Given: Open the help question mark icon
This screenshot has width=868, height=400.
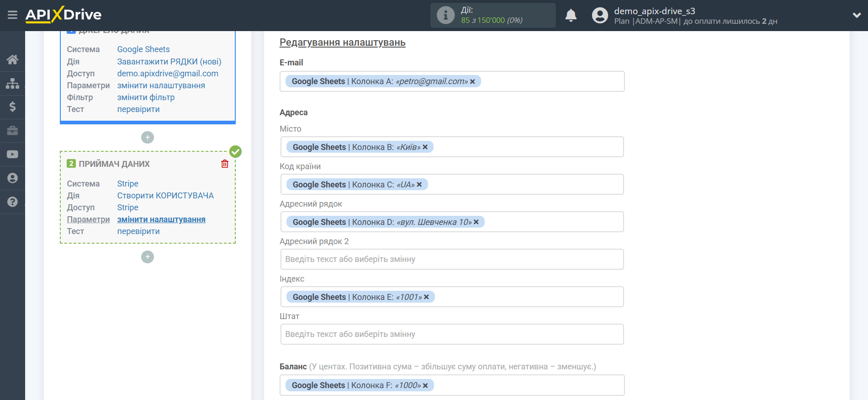Looking at the screenshot, I should (x=12, y=202).
